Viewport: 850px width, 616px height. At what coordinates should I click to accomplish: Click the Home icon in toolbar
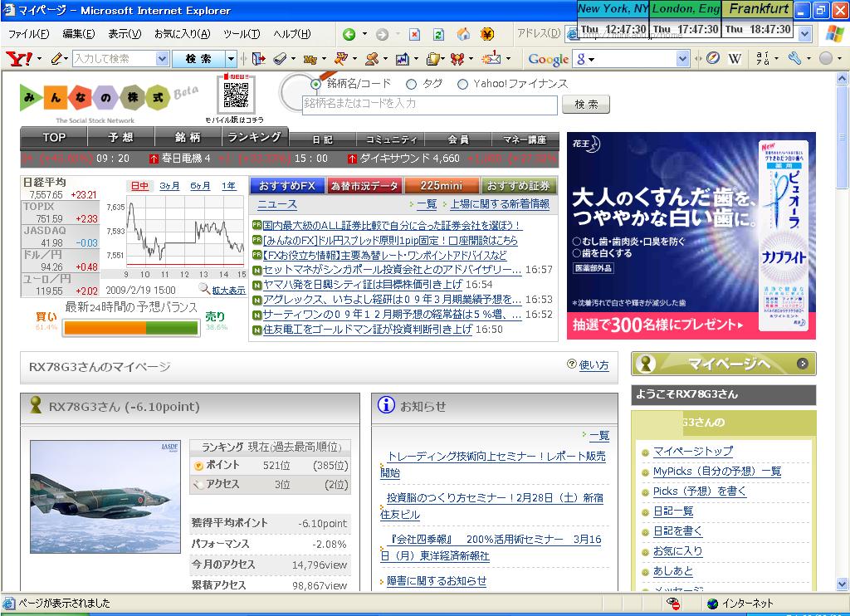(x=463, y=34)
